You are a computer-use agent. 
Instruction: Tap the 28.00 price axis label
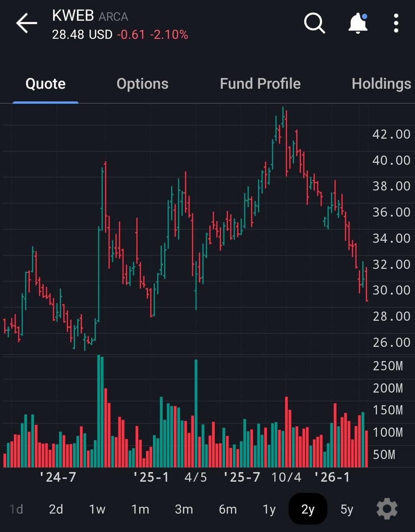pyautogui.click(x=392, y=316)
